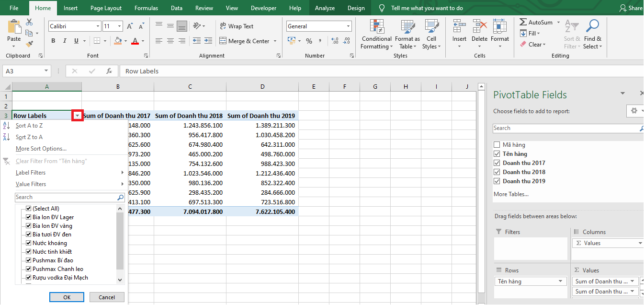Click the Format Painter brush icon
This screenshot has height=305, width=644.
(x=29, y=44)
